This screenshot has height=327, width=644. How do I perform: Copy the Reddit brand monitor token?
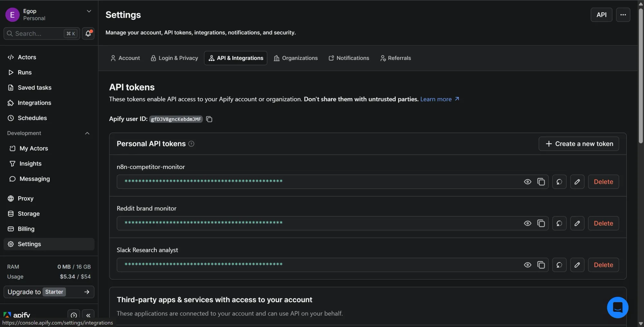[541, 223]
